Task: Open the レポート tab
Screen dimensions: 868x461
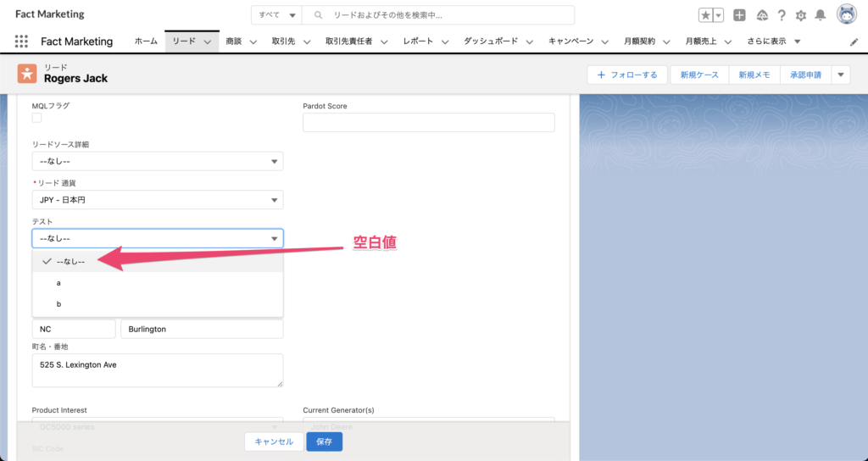Action: [419, 42]
